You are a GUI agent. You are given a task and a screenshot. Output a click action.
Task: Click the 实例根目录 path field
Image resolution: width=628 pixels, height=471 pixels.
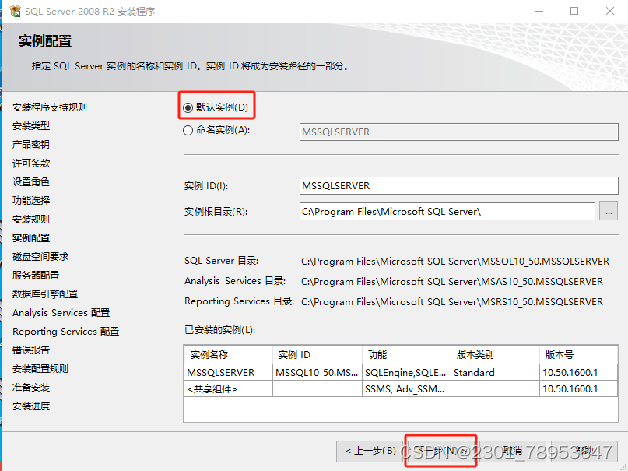click(447, 211)
